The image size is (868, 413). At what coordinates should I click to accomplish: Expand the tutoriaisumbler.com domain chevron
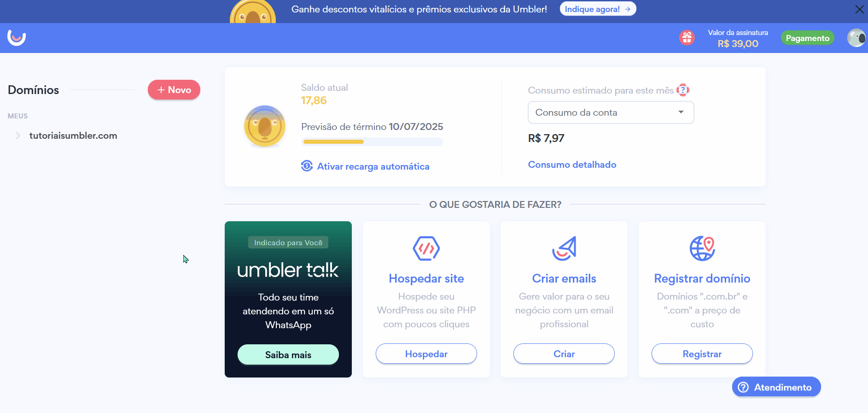click(18, 136)
